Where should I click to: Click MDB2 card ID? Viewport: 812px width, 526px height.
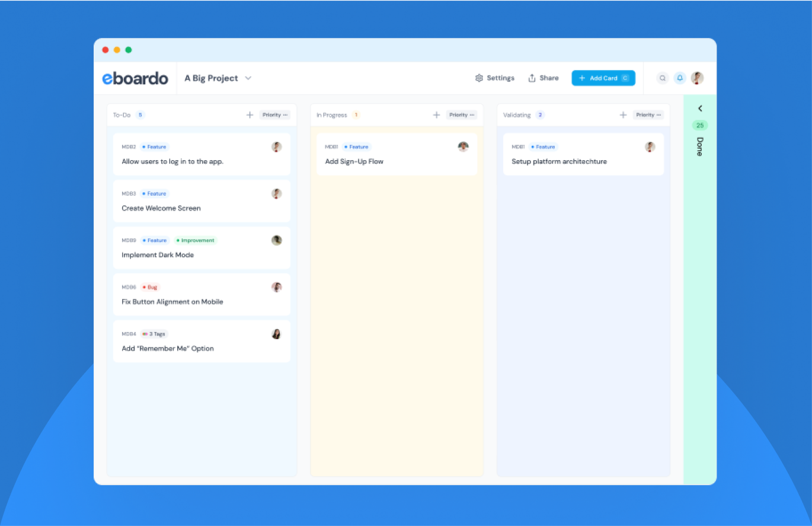tap(129, 146)
